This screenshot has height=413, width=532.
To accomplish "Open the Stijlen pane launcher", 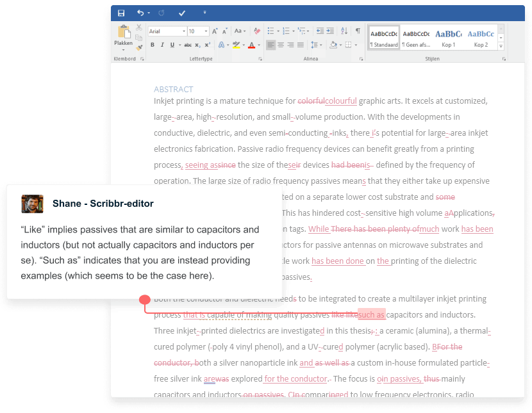I will tap(504, 59).
